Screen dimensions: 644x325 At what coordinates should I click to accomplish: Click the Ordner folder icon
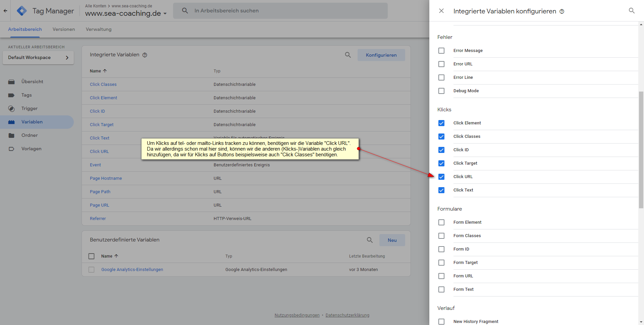(x=11, y=136)
